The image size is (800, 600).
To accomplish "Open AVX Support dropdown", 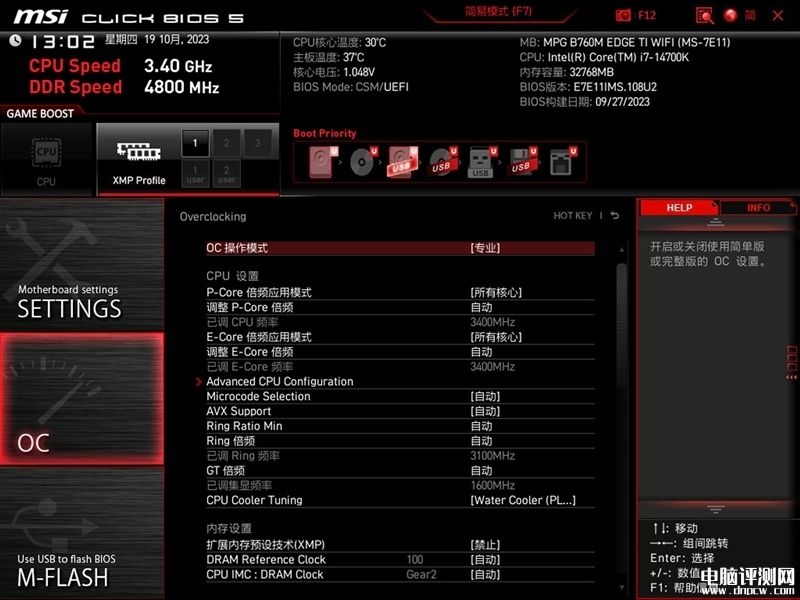I will [400, 411].
